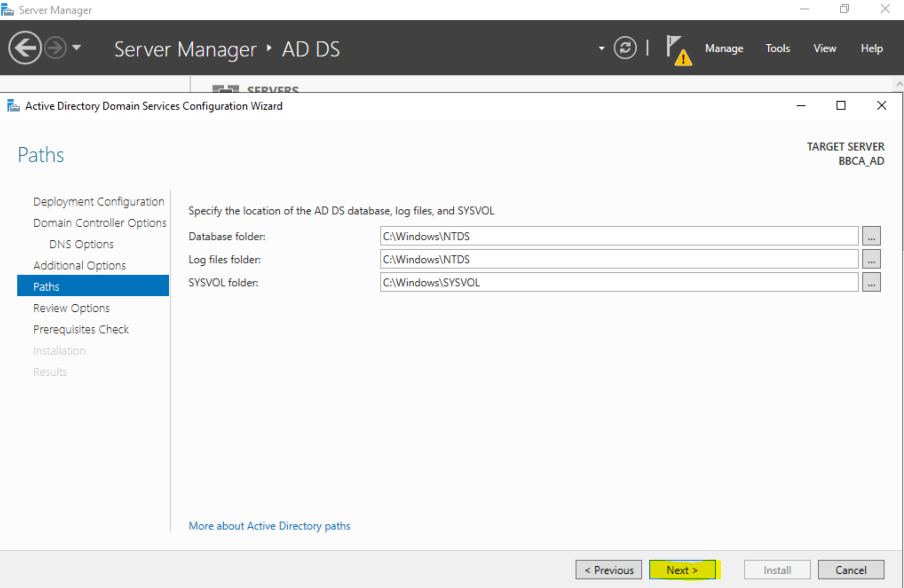Browse for the SYSVOL folder
This screenshot has height=588, width=904.
coord(871,283)
